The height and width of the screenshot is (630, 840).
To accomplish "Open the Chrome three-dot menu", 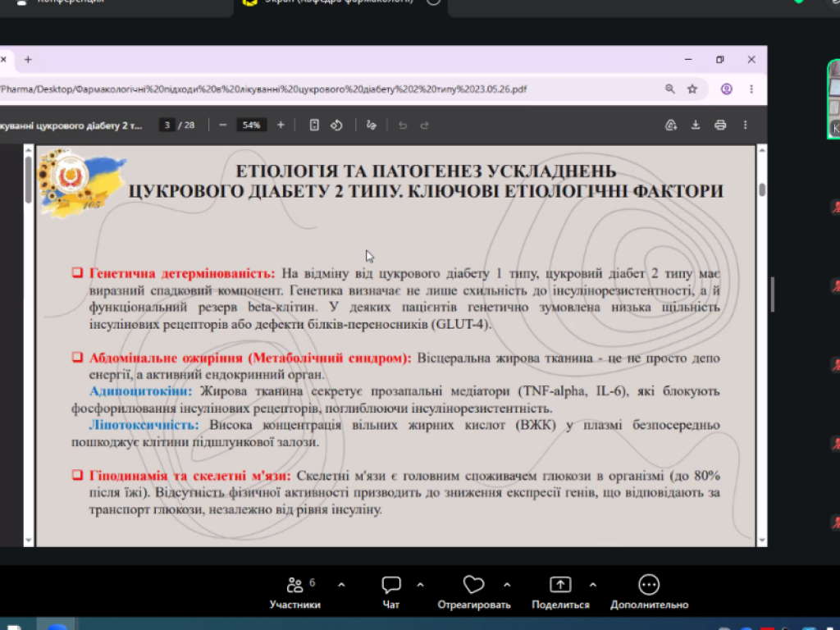I will [751, 89].
